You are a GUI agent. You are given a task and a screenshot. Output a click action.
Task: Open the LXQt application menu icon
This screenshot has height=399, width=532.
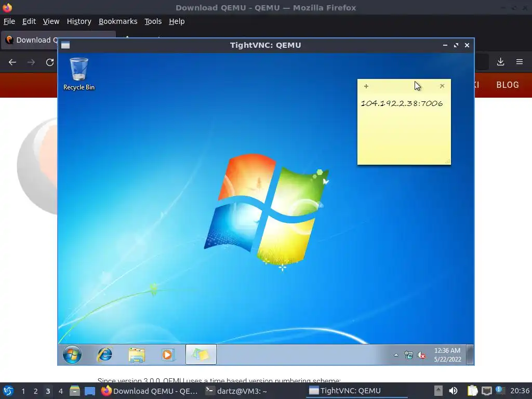click(x=8, y=391)
